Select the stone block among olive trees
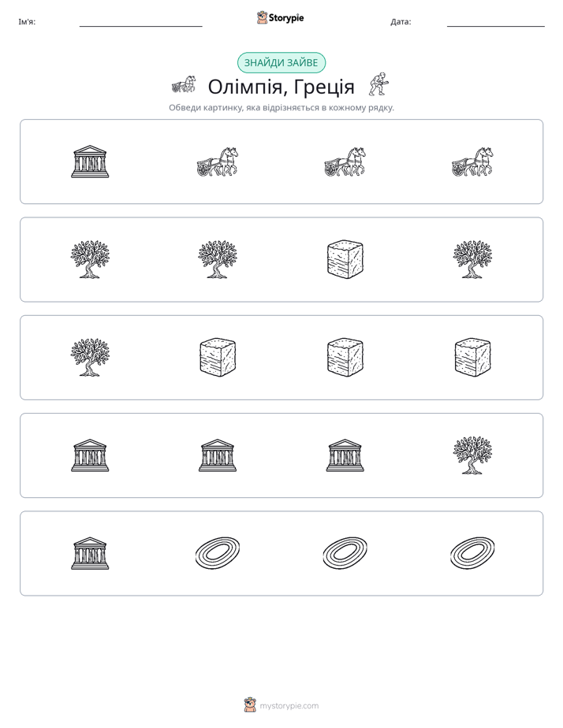The width and height of the screenshot is (563, 728). (345, 259)
